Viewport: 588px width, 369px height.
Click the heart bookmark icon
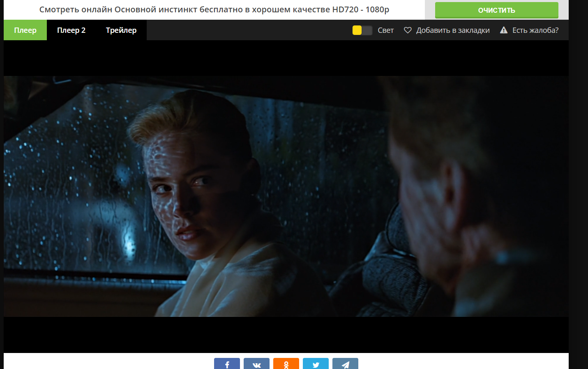[x=408, y=30]
